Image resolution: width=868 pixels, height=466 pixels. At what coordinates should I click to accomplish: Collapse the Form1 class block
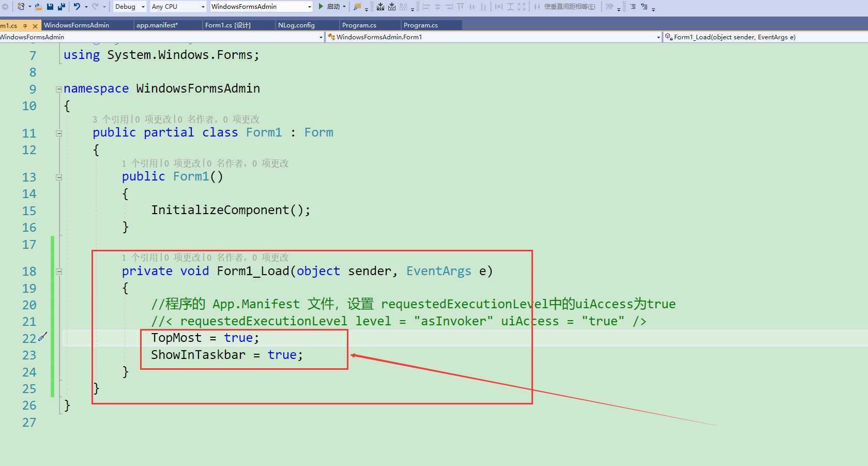click(59, 133)
